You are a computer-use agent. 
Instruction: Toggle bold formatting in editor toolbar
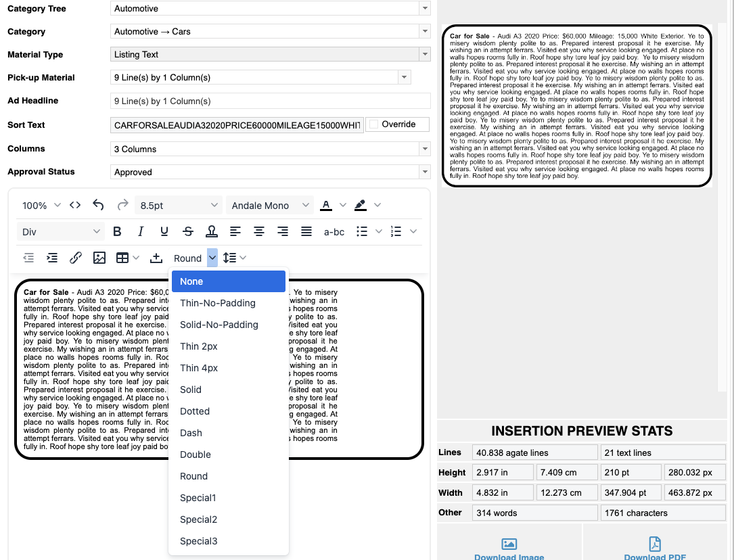(117, 232)
